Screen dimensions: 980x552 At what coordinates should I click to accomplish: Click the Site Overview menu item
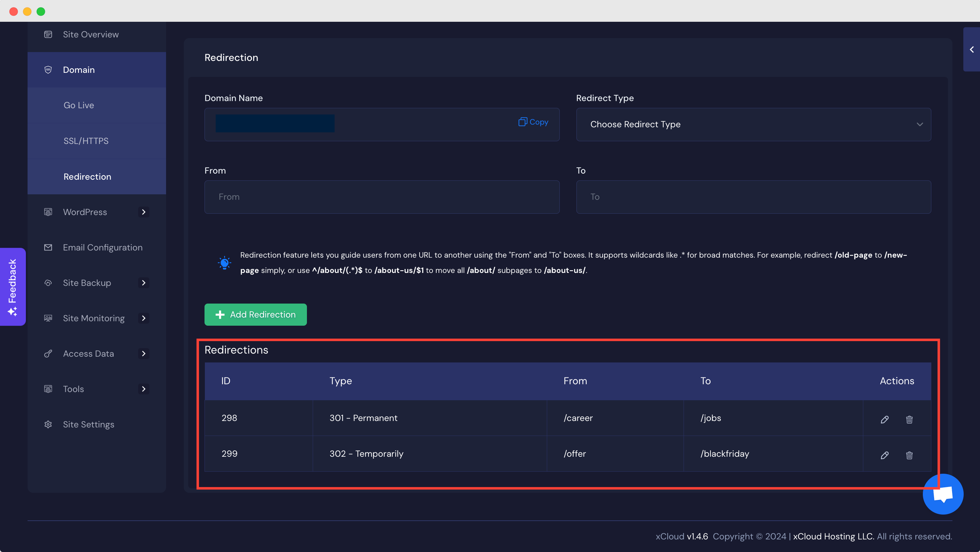point(90,34)
